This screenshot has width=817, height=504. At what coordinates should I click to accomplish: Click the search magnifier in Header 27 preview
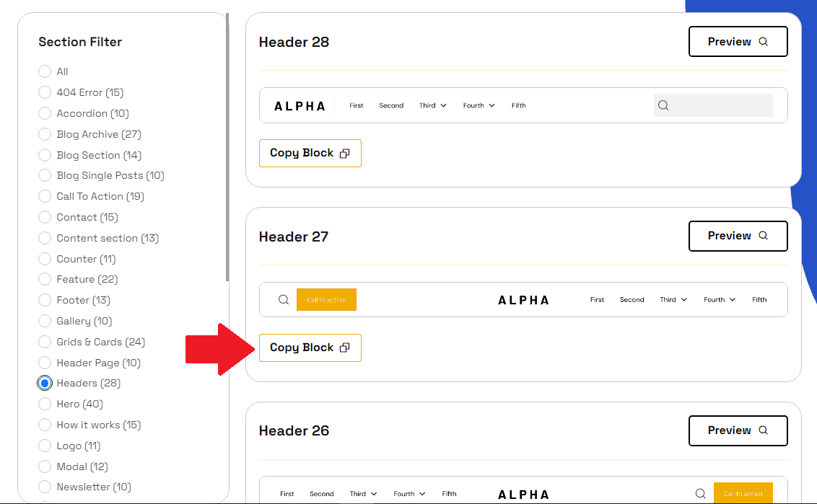click(x=284, y=299)
